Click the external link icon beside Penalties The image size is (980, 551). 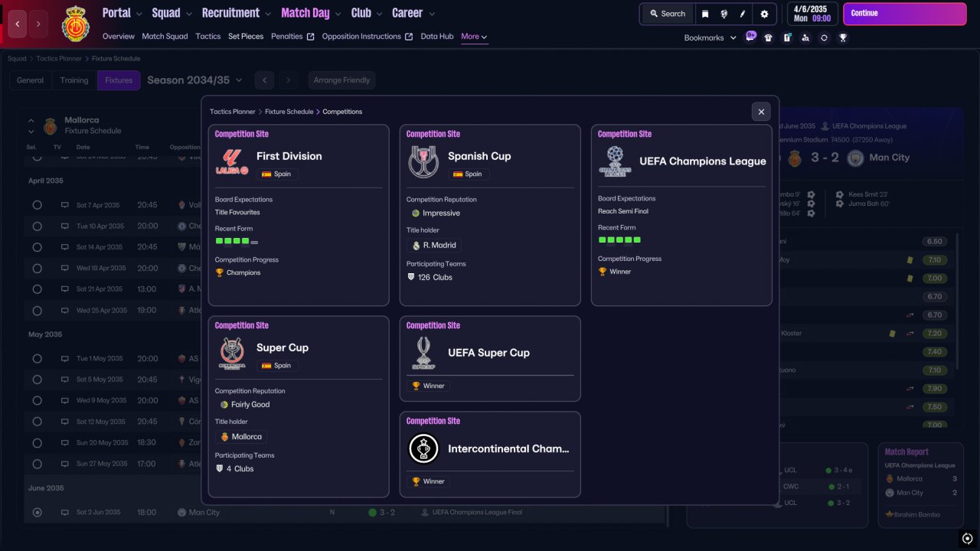tap(310, 37)
